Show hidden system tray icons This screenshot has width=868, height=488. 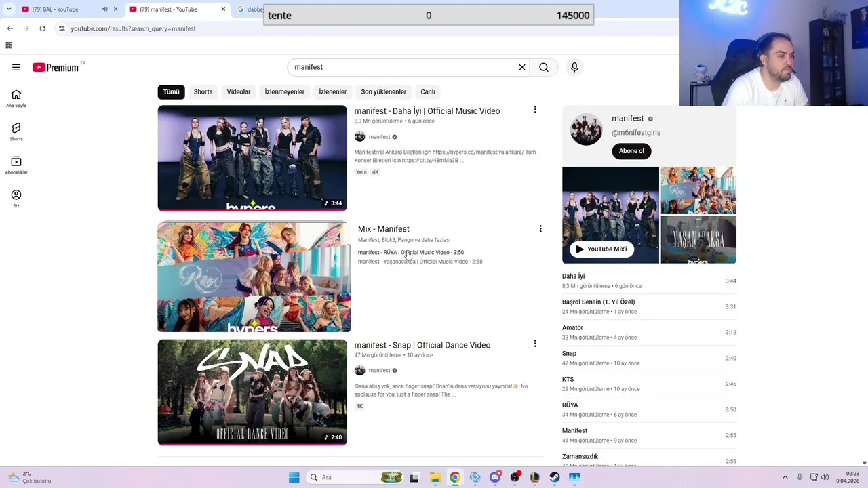[x=785, y=477]
